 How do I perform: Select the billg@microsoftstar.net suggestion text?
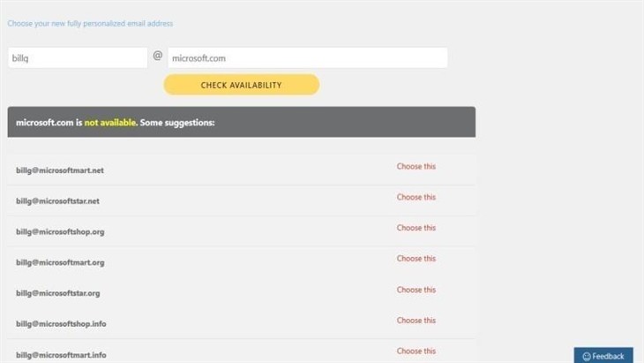click(x=57, y=201)
